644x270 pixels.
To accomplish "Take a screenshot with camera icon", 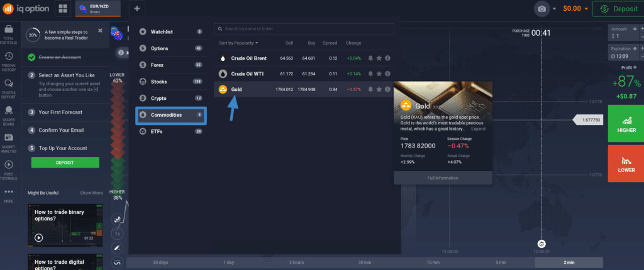I will pyautogui.click(x=541, y=9).
